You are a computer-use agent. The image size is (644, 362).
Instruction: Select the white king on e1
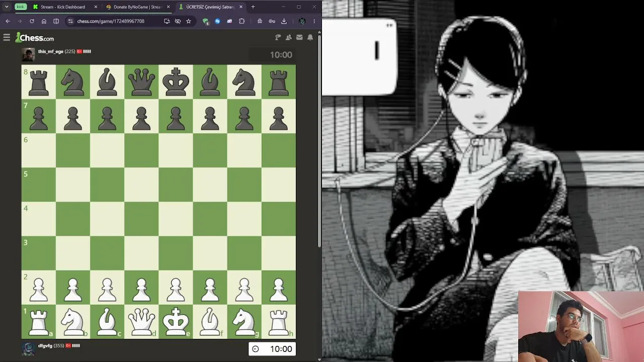(x=176, y=321)
